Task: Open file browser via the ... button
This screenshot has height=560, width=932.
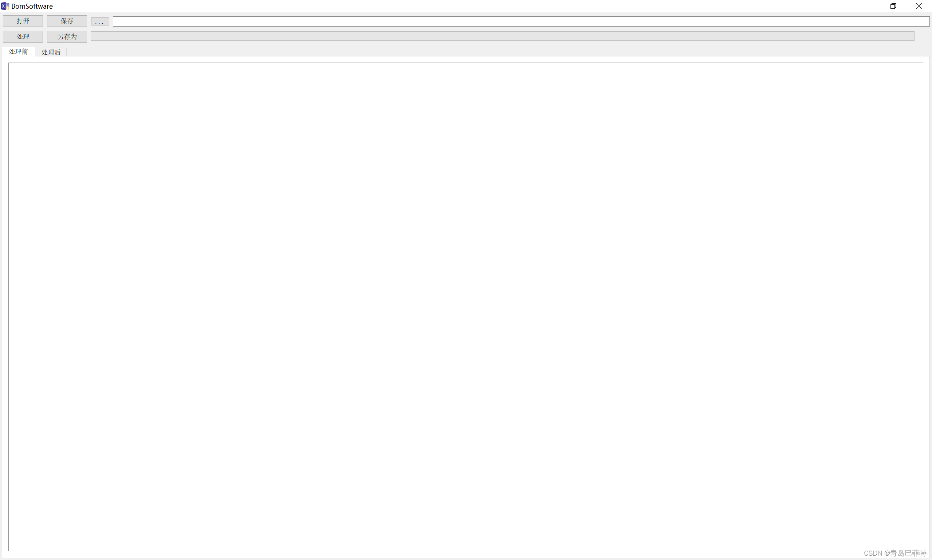Action: tap(100, 22)
